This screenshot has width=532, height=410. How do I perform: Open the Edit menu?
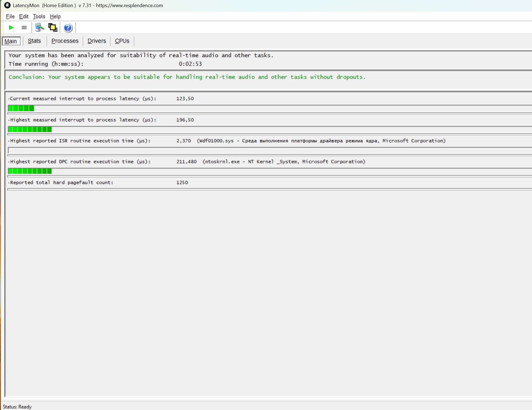point(24,16)
